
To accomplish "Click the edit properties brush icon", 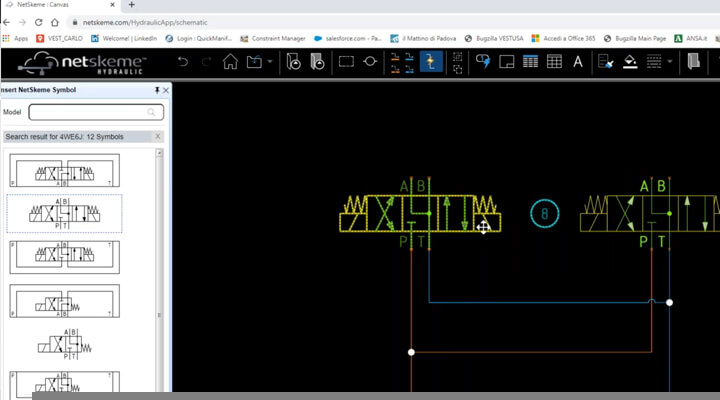I will (605, 62).
